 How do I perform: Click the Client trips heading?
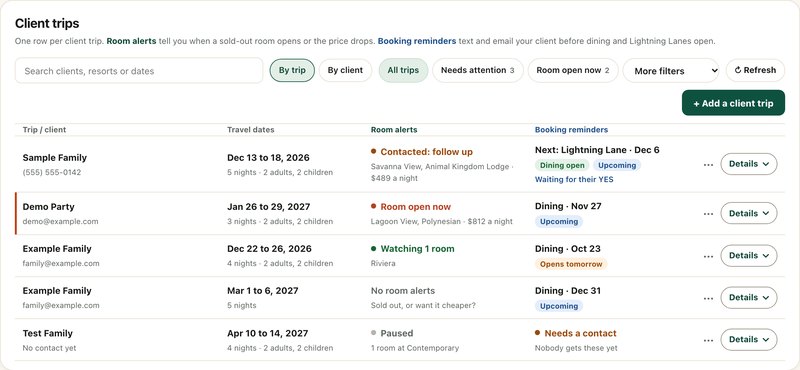(x=47, y=23)
